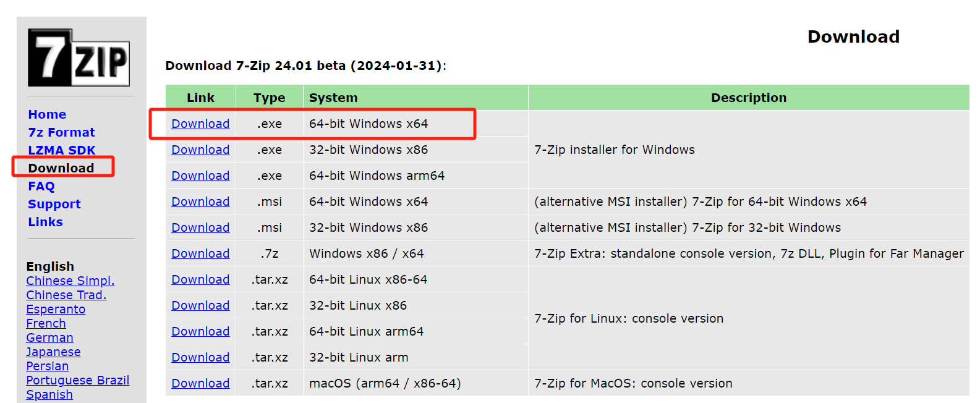Download the 64-bit Windows x64 .exe installer
The image size is (980, 403).
coord(200,124)
